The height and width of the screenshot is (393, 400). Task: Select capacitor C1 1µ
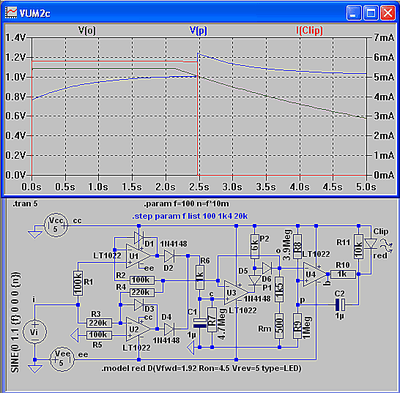coord(200,323)
